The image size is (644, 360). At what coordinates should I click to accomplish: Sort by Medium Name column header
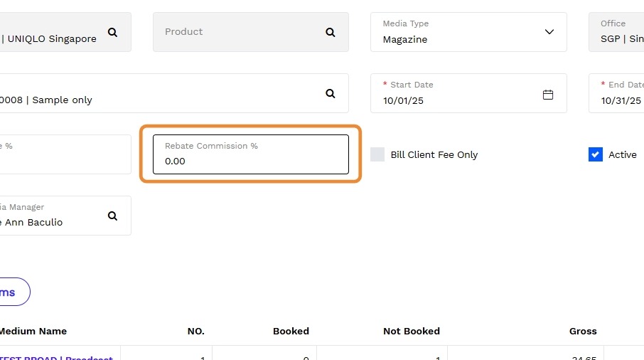pos(33,331)
